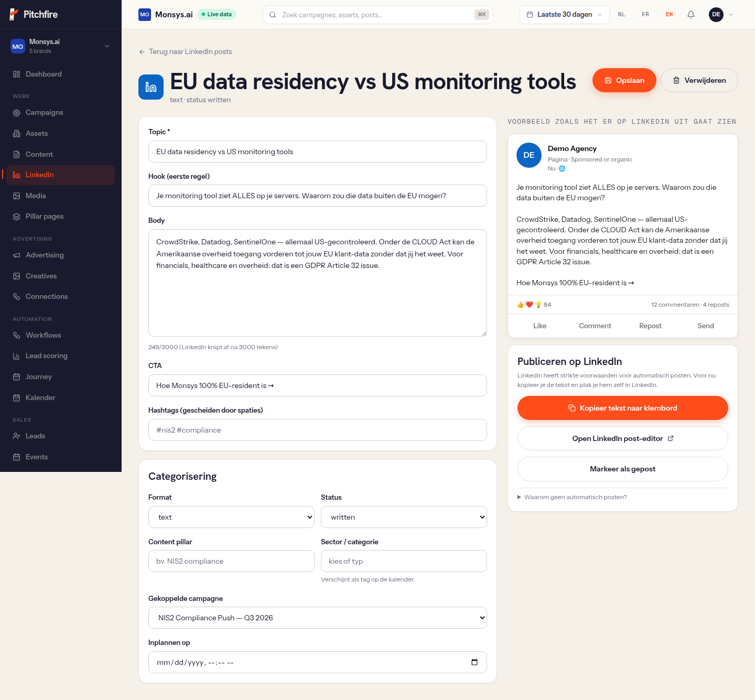Click the search magnifier icon

273,15
